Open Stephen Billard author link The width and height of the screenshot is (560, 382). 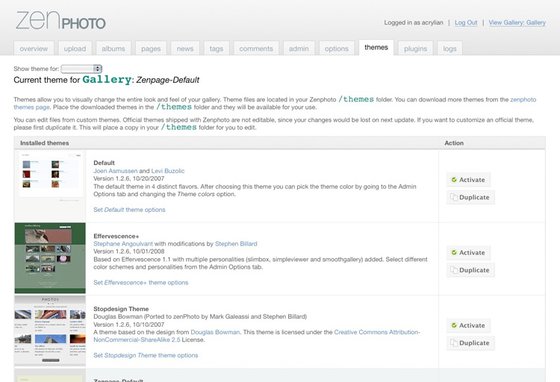pyautogui.click(x=236, y=244)
